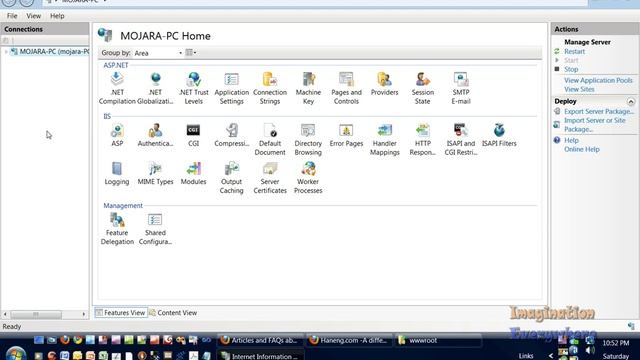Viewport: 640px width, 360px height.
Task: Click Connections pane horizontal scrollbar thumb
Action: (x=36, y=314)
